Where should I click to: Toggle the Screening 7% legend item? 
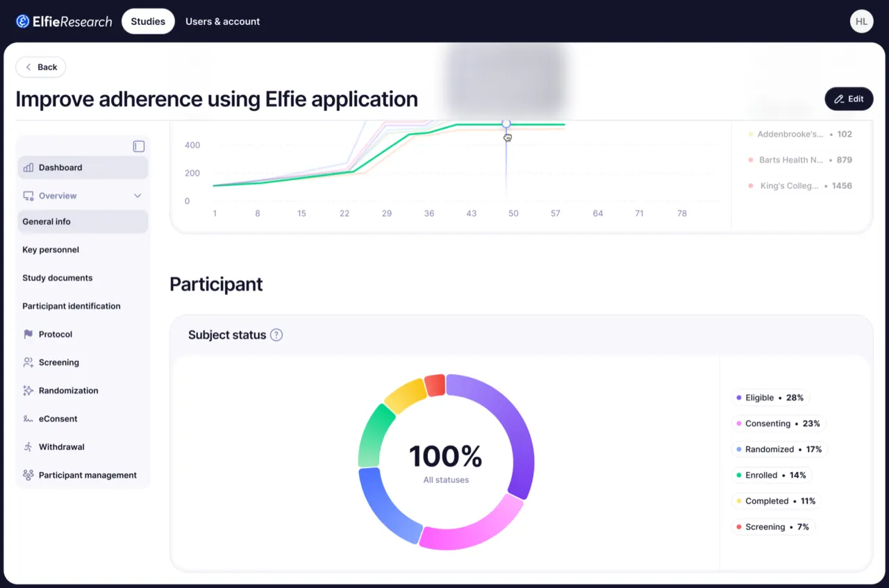[x=773, y=527]
